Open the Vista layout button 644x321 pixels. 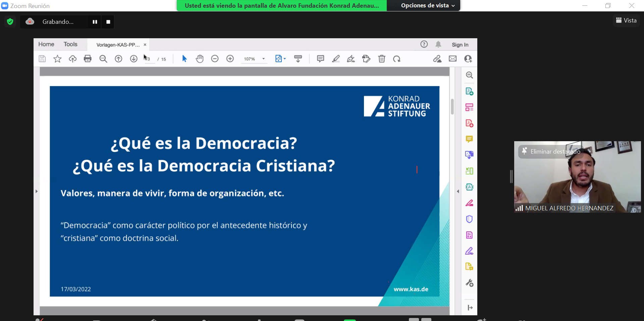(x=626, y=20)
